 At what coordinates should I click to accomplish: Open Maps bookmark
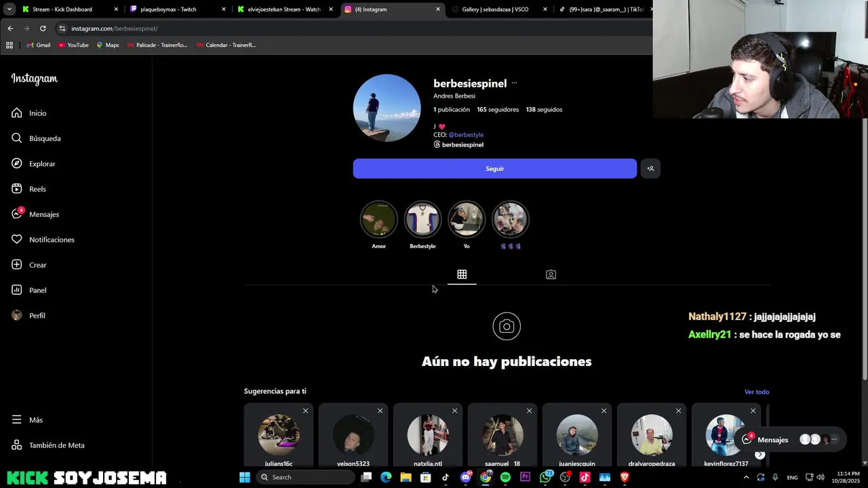click(108, 45)
